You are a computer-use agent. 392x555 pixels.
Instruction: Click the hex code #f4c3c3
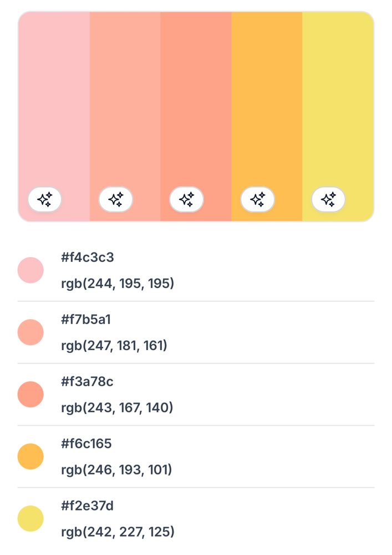88,258
